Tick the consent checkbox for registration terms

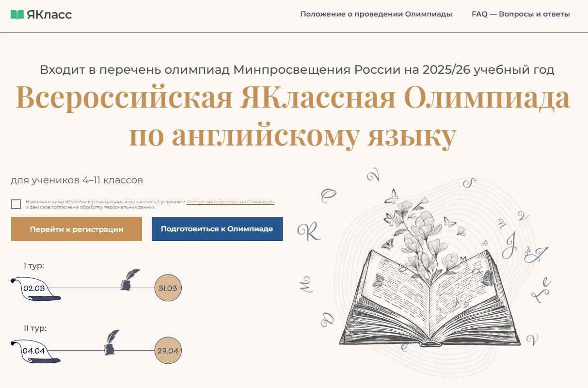point(16,204)
